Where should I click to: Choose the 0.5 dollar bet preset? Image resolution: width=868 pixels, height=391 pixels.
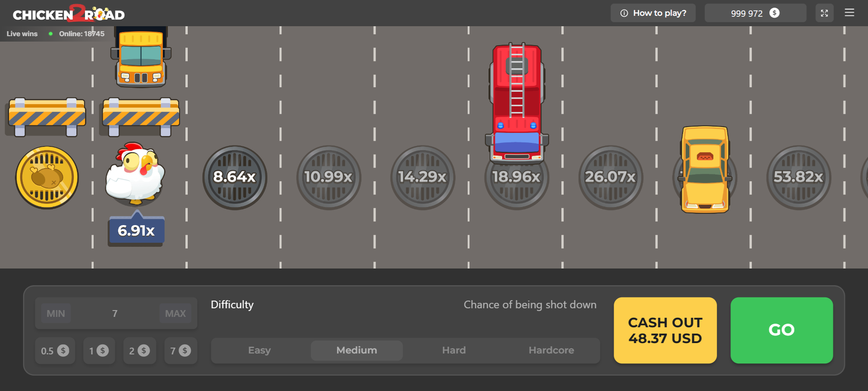pos(55,351)
